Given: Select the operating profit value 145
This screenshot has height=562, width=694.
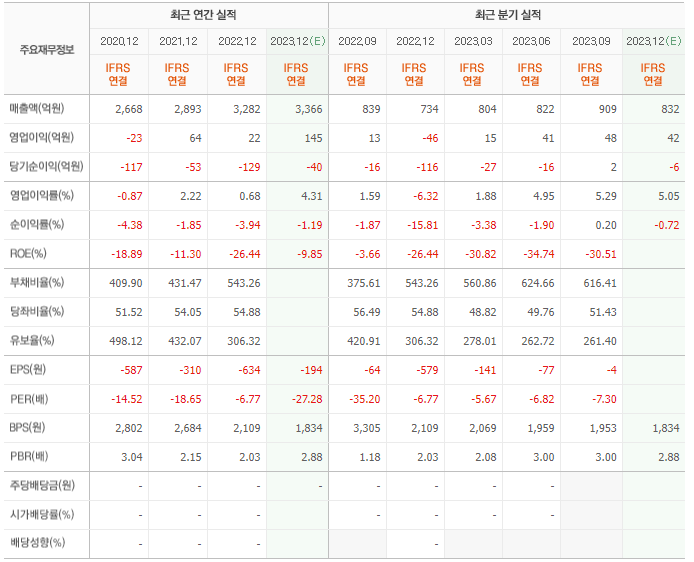Looking at the screenshot, I should click(x=313, y=139).
